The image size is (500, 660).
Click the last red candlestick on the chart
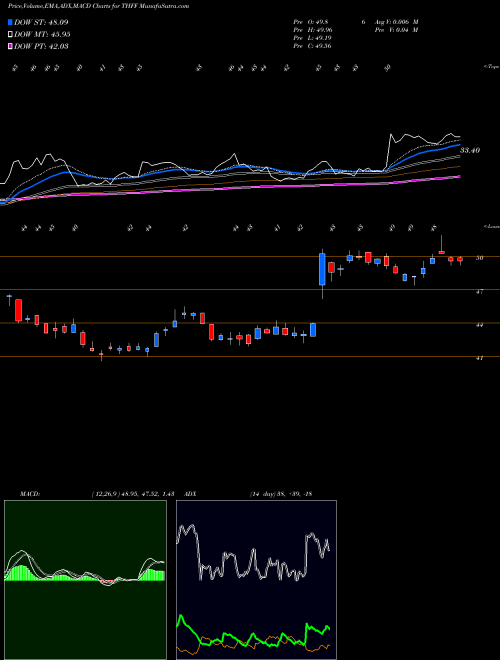click(x=460, y=259)
